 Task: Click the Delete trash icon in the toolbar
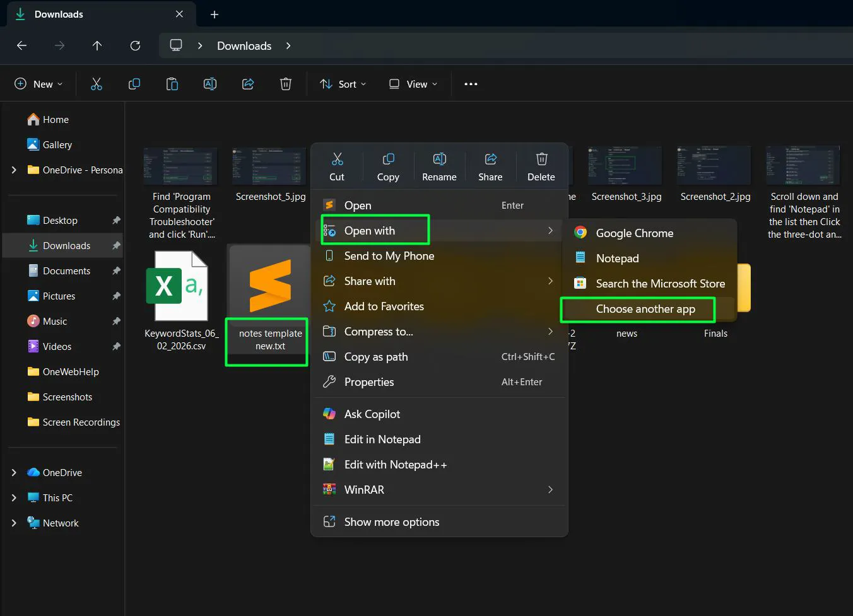pyautogui.click(x=286, y=83)
